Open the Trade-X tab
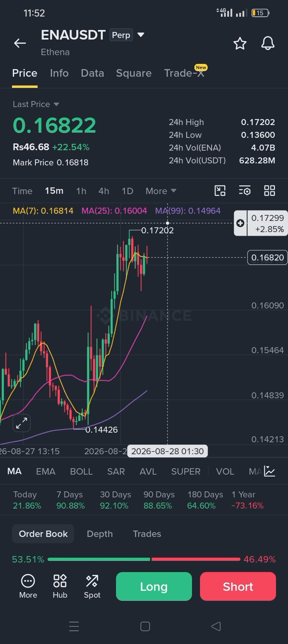Screen dimensions: 288x644 184,73
